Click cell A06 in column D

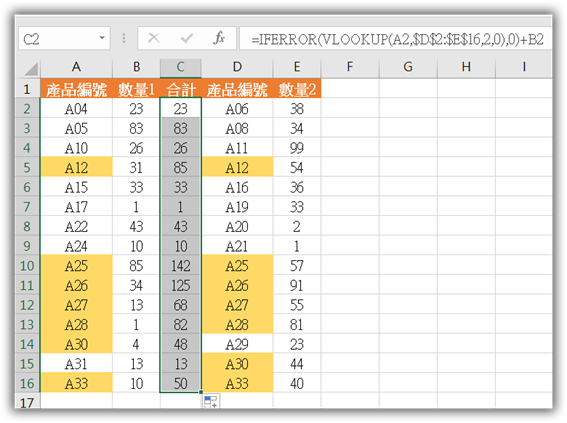click(237, 108)
